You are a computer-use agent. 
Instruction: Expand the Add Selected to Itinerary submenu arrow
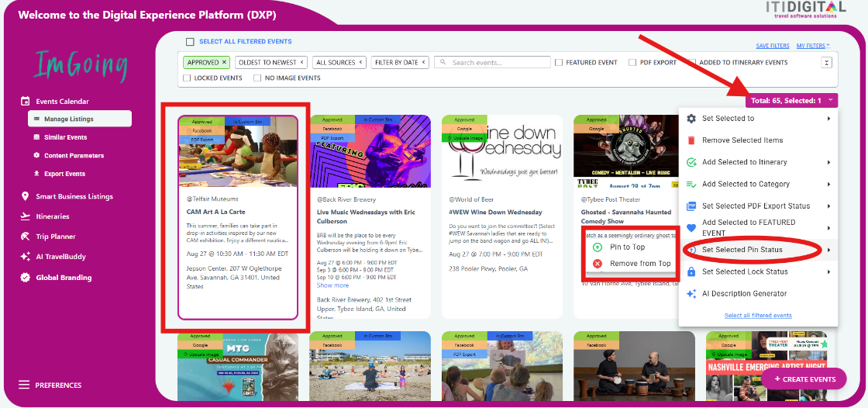tap(828, 162)
